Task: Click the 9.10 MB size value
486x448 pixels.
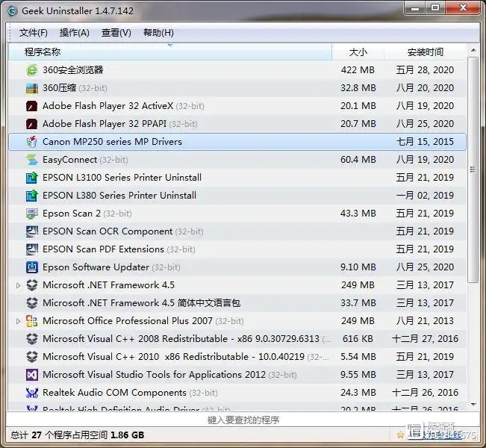Action: coord(358,267)
